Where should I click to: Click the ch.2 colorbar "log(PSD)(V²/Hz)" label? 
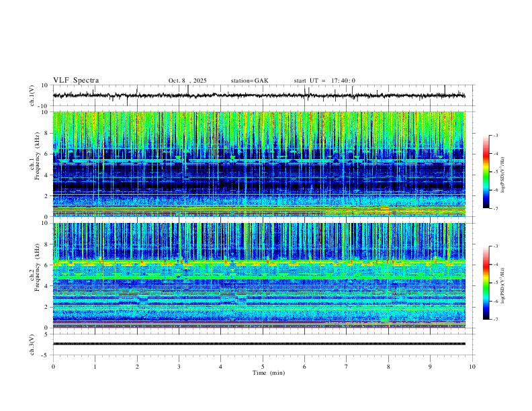(503, 285)
